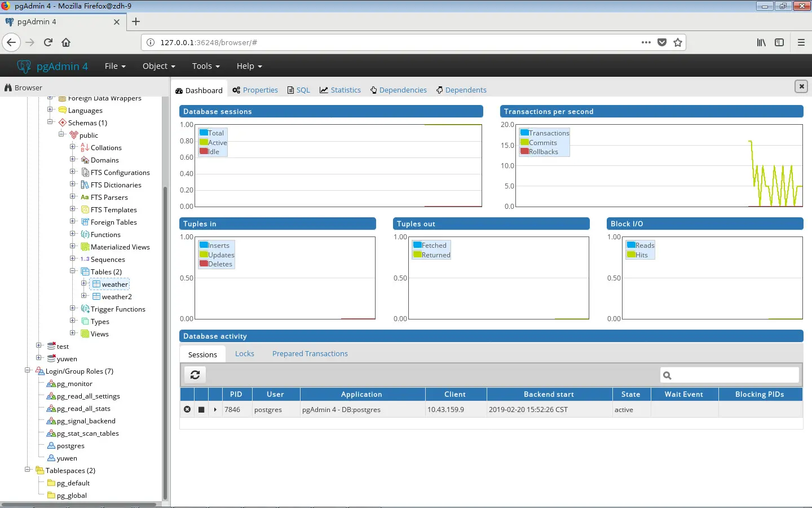
Task: Close the dashboard panel with X button
Action: [x=801, y=86]
